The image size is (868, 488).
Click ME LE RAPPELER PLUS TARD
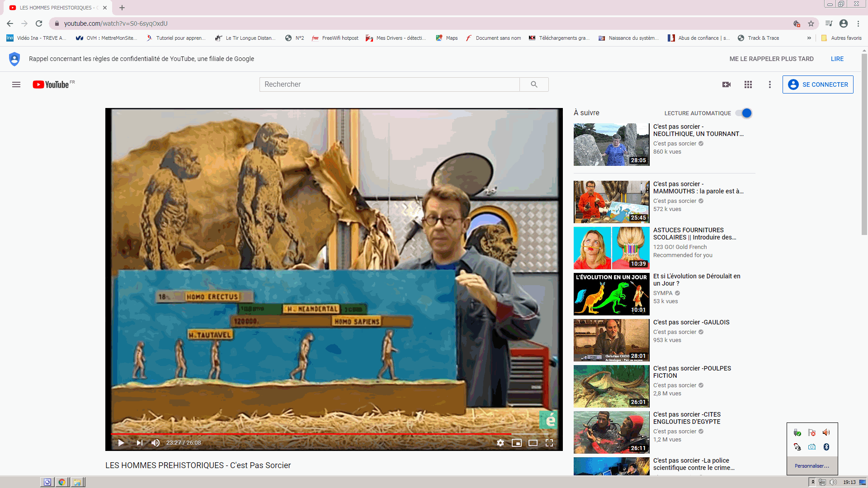point(771,59)
